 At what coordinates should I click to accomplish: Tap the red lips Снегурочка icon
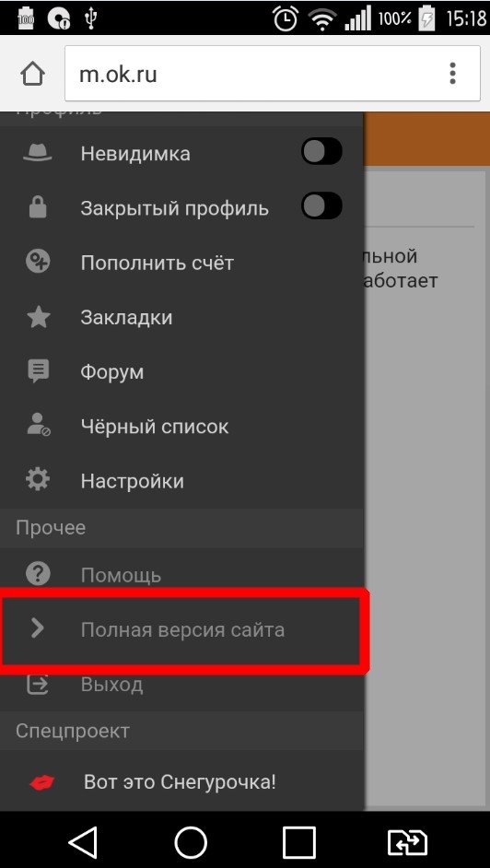pyautogui.click(x=42, y=782)
